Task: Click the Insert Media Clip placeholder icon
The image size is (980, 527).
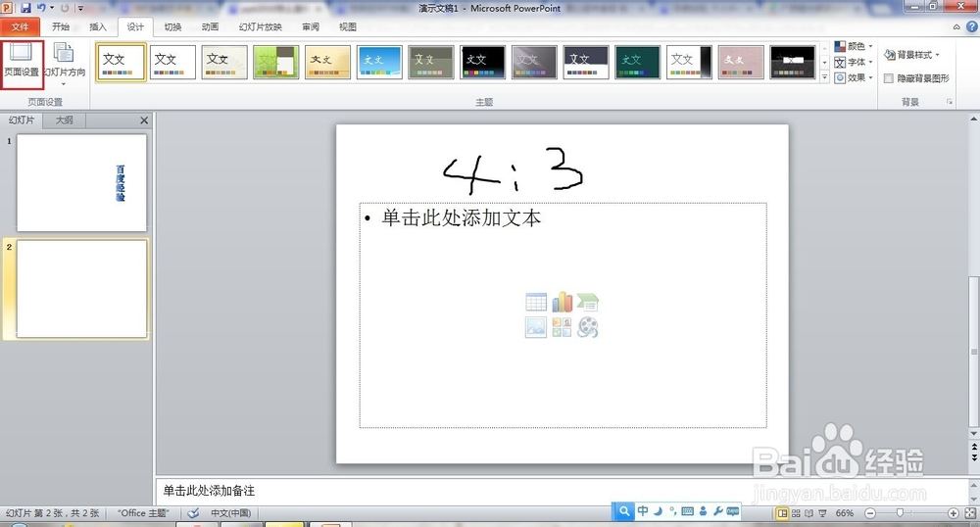Action: pyautogui.click(x=587, y=327)
